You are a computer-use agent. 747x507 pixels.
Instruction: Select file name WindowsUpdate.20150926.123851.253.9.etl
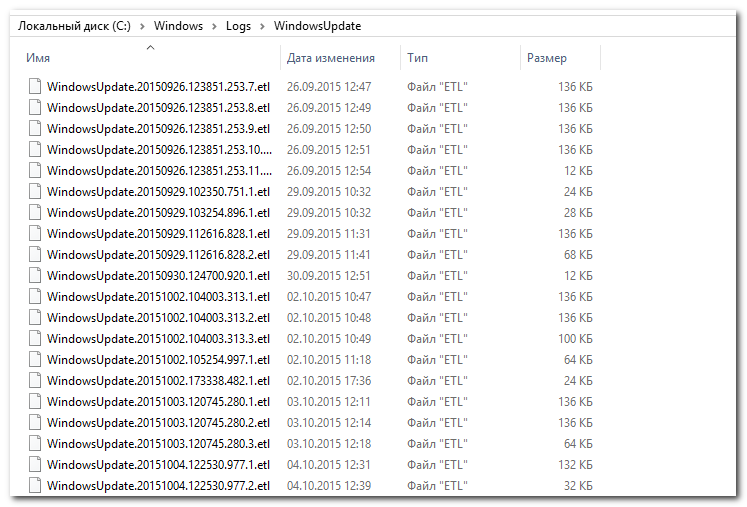pyautogui.click(x=158, y=129)
